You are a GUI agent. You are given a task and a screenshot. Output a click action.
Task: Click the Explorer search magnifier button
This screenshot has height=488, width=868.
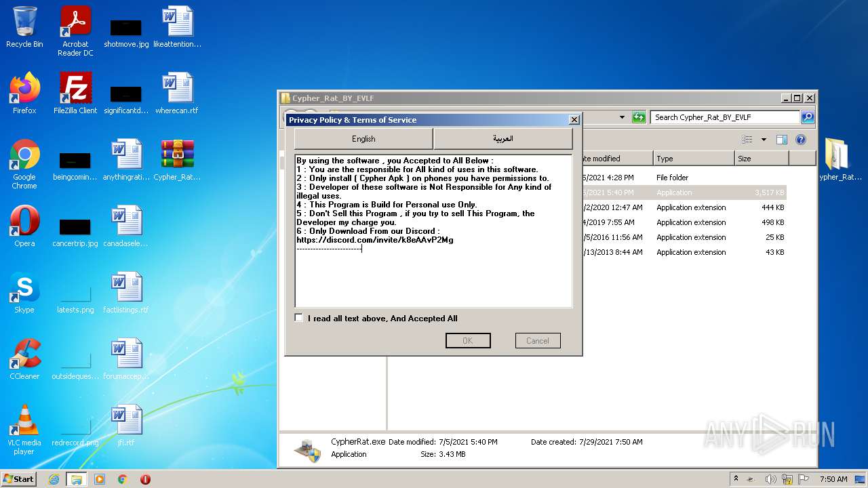pyautogui.click(x=807, y=117)
